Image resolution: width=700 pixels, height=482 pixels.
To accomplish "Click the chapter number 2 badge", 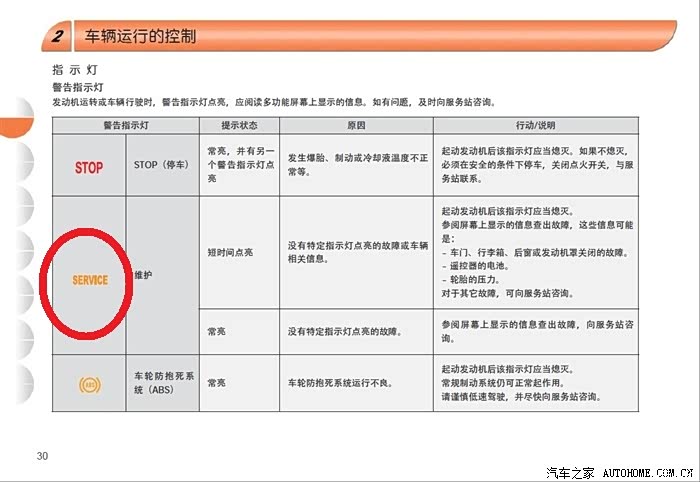I will tap(57, 36).
